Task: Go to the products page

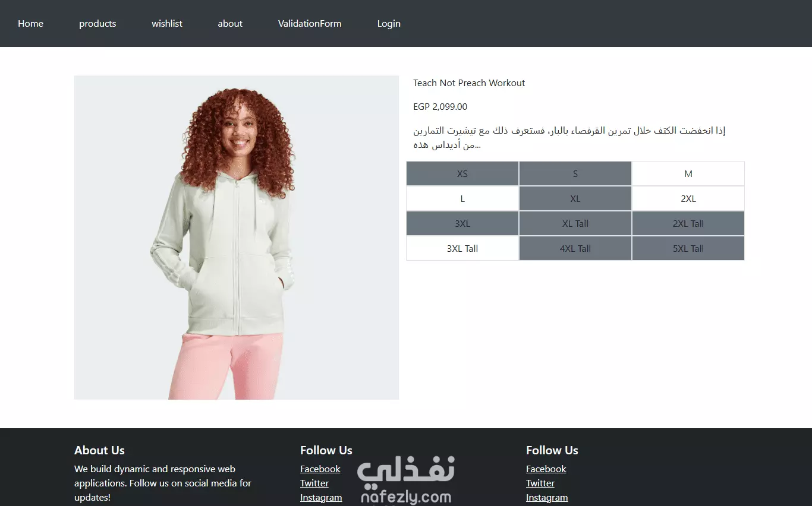Action: coord(97,24)
